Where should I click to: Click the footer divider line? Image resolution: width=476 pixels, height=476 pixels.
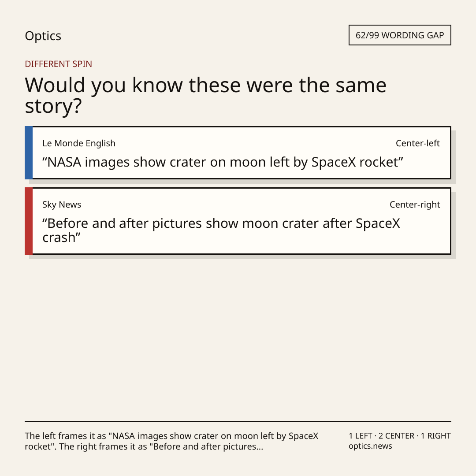pos(238,421)
